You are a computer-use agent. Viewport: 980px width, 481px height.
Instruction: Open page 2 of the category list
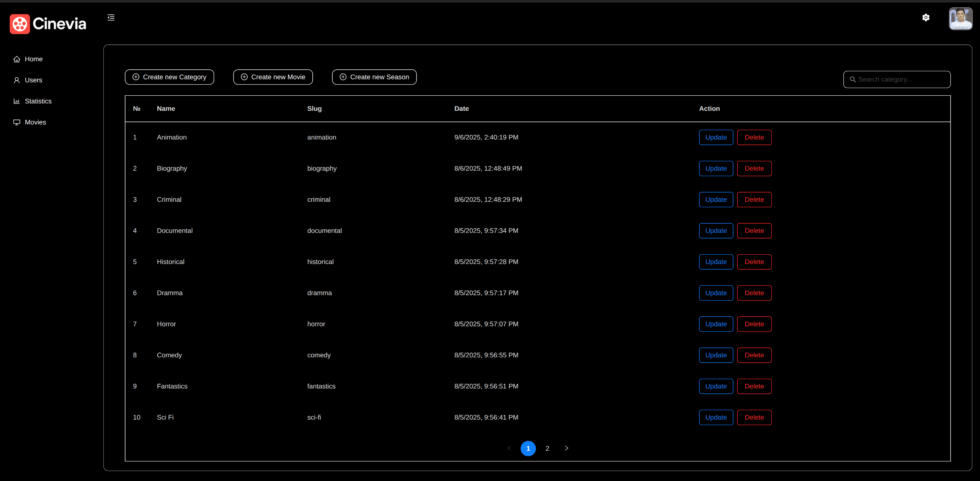click(547, 448)
